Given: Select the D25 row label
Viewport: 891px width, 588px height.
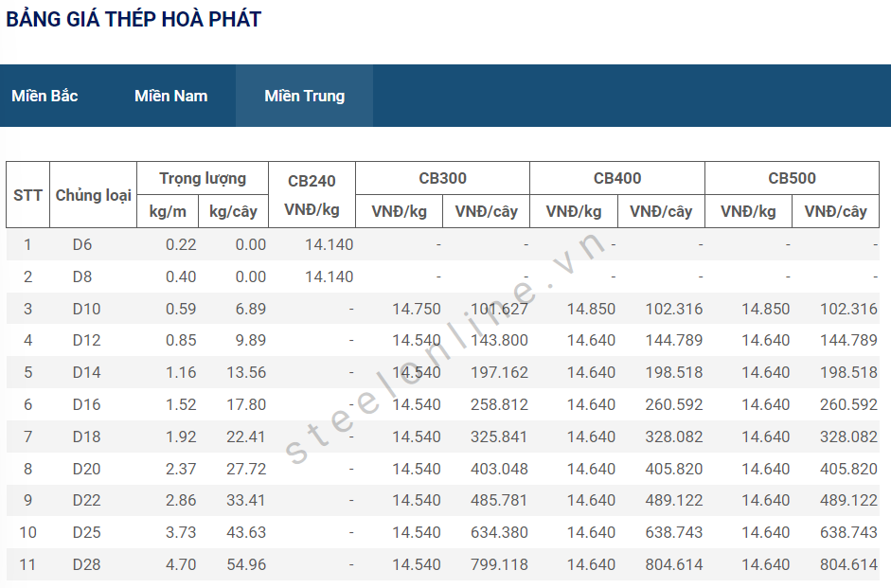Looking at the screenshot, I should [x=86, y=532].
